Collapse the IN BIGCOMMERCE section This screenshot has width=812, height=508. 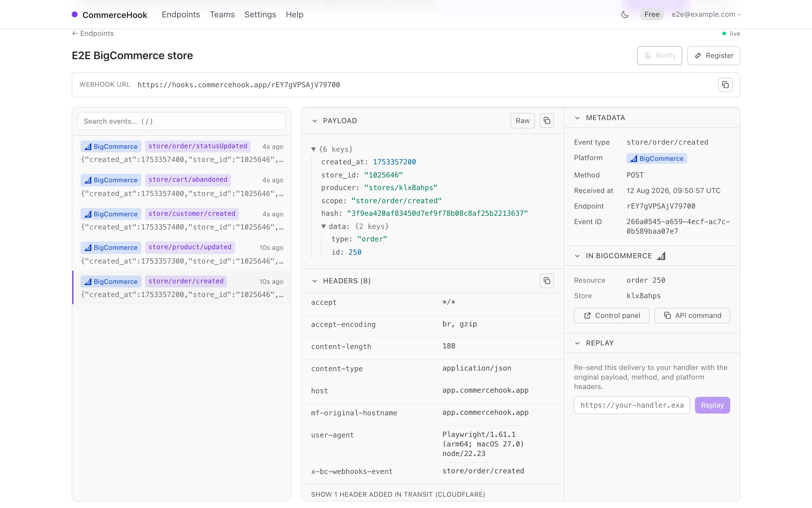tap(577, 256)
